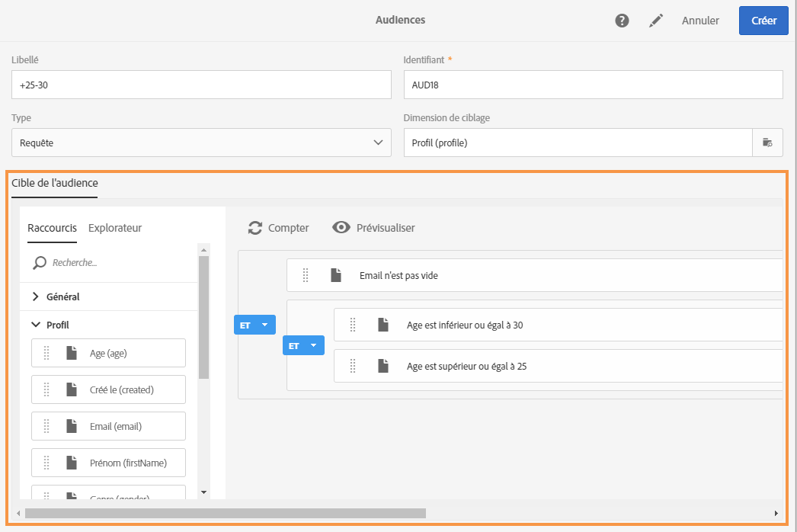The height and width of the screenshot is (532, 797).
Task: Grab the Age (age) drag handle
Action: pos(46,354)
